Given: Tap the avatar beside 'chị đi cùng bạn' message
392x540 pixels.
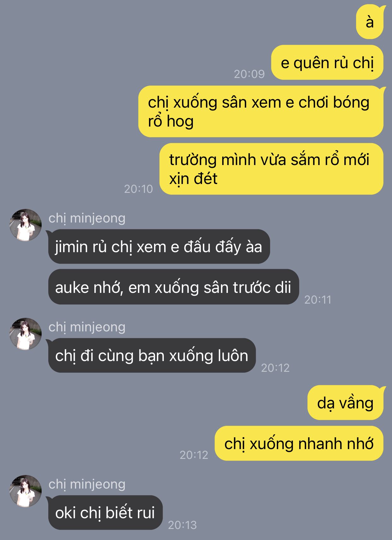Looking at the screenshot, I should [x=25, y=334].
